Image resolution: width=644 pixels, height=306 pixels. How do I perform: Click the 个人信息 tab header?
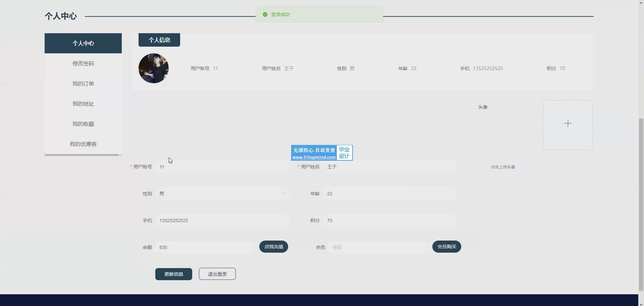[159, 40]
